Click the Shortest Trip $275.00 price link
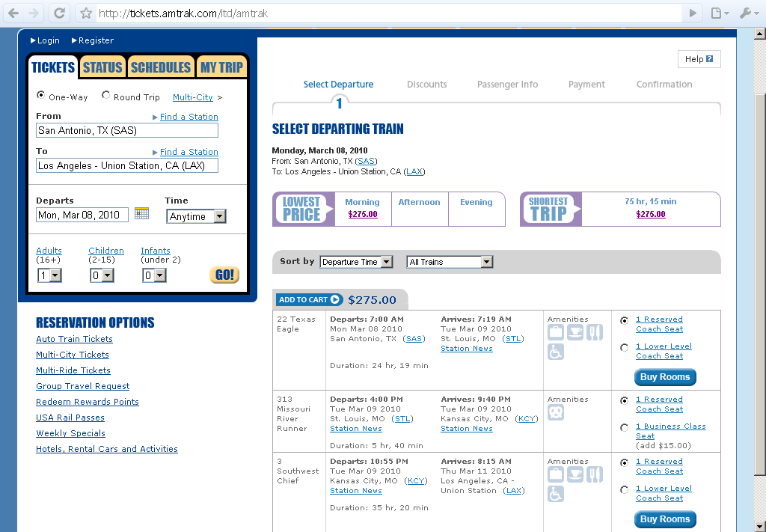The image size is (766, 532). click(x=651, y=214)
